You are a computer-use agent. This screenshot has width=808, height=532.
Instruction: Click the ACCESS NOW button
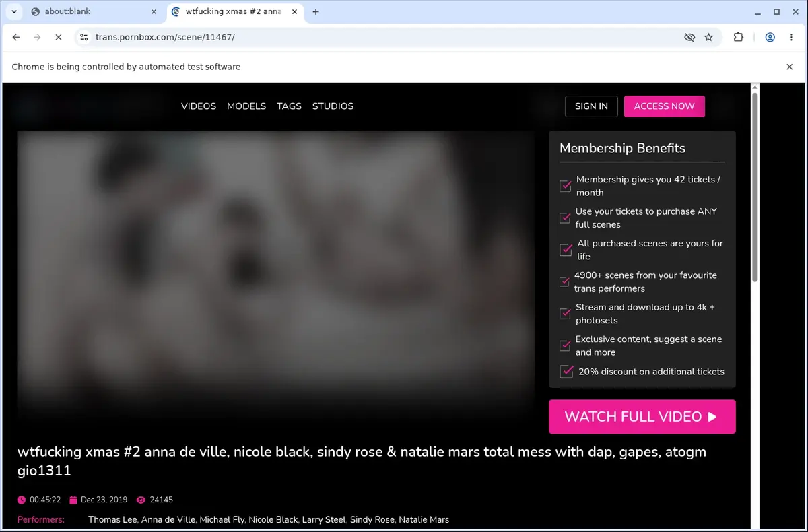click(665, 106)
